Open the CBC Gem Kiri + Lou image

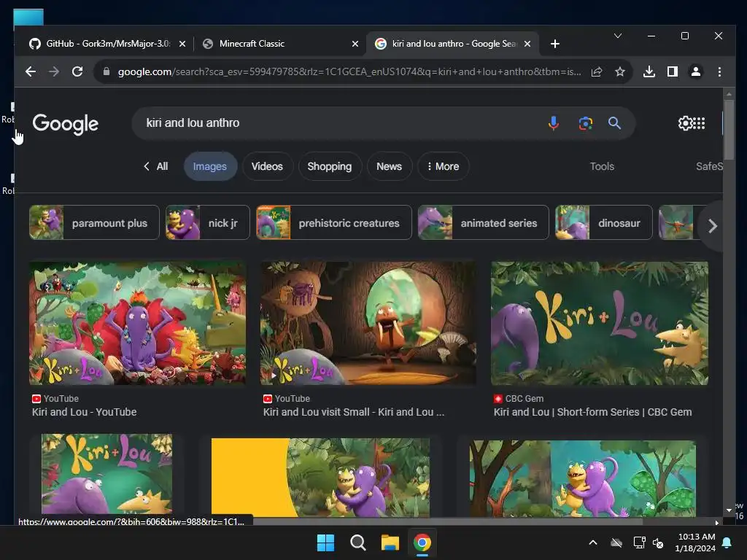[600, 323]
